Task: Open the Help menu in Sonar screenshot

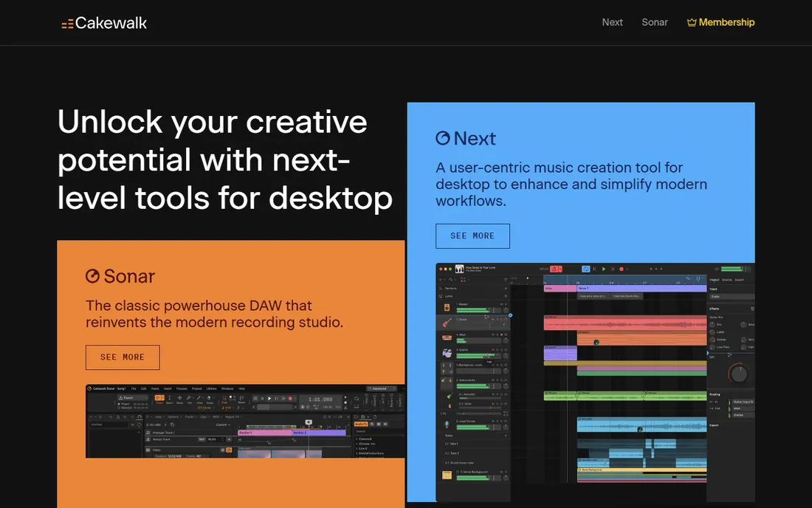Action: [x=241, y=388]
